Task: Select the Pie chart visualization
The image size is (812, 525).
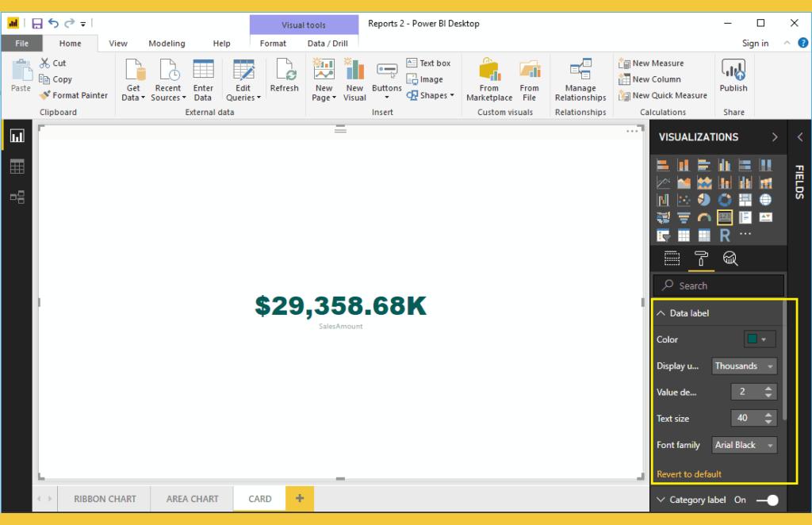Action: pyautogui.click(x=704, y=200)
